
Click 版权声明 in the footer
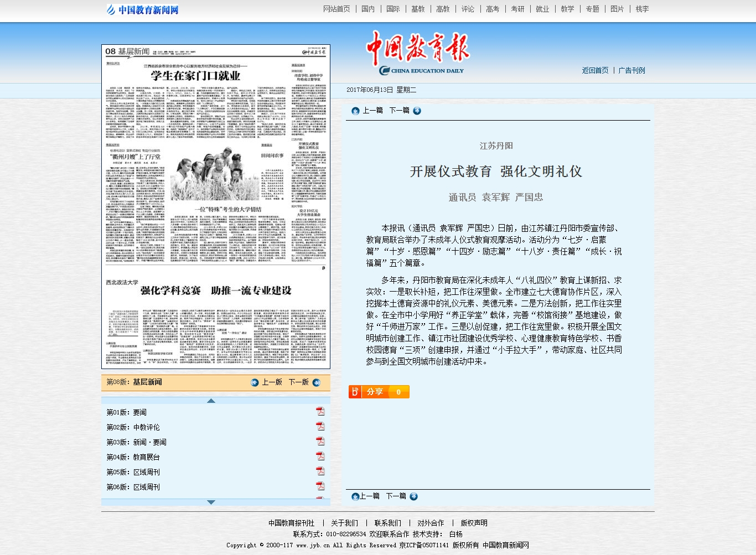coord(474,523)
